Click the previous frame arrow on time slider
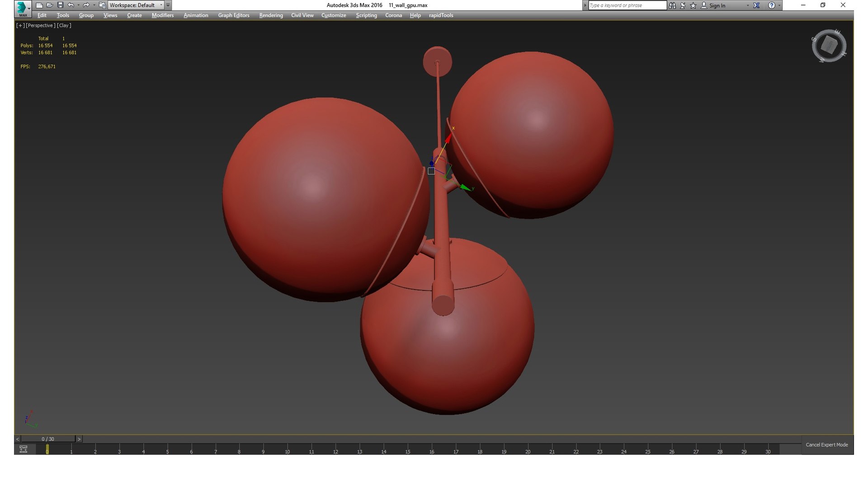Viewport: 868px width, 488px height. [x=18, y=439]
